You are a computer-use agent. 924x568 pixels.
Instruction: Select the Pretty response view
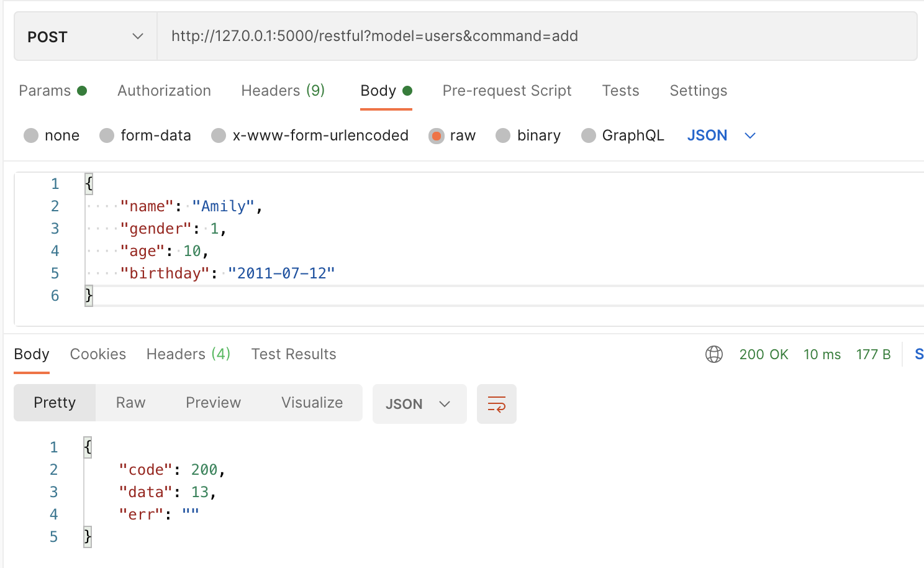pos(55,403)
